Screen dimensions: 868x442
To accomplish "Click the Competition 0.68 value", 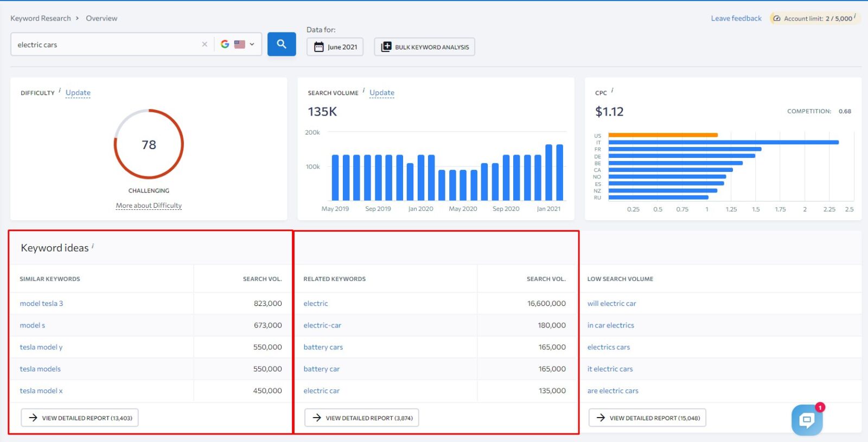I will pyautogui.click(x=845, y=111).
